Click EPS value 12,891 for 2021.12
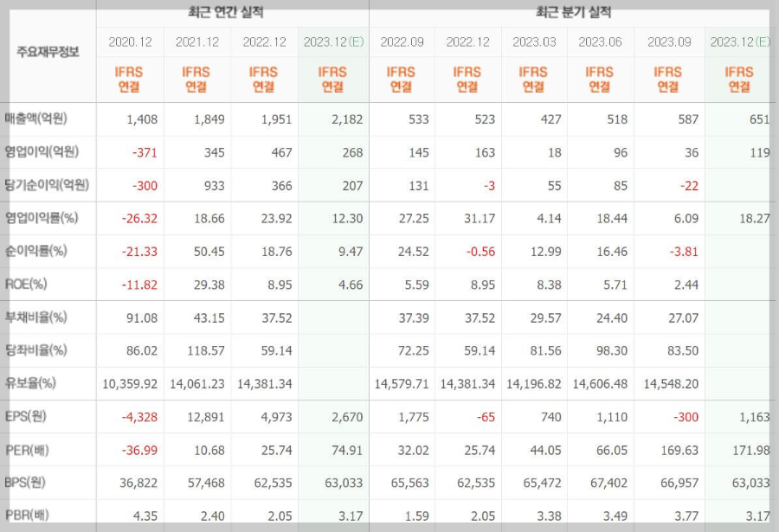Screen dimensions: 779x532 pyautogui.click(x=206, y=417)
